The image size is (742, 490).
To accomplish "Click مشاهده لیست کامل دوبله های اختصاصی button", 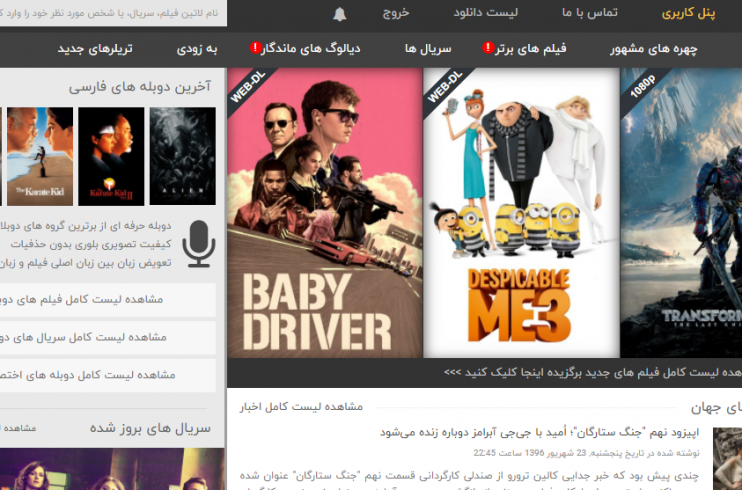I will tap(108, 375).
